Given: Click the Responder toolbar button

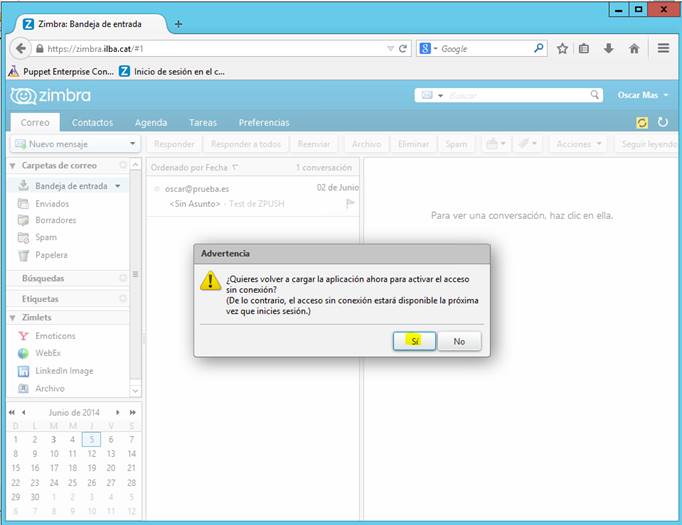Looking at the screenshot, I should pyautogui.click(x=174, y=144).
